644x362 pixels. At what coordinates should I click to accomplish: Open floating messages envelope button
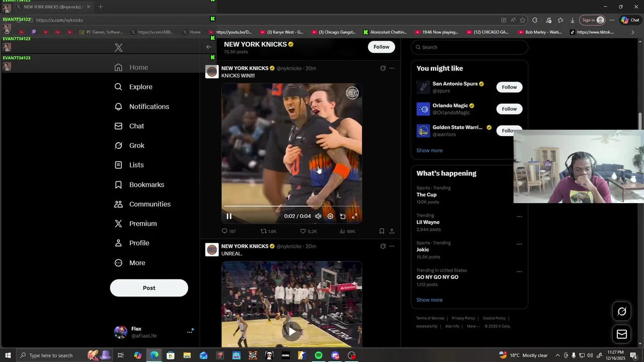tap(622, 334)
